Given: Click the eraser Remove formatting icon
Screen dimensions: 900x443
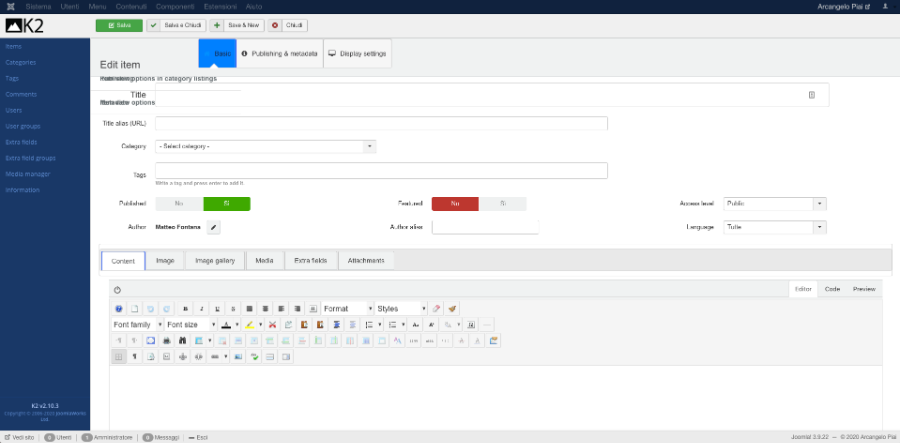Looking at the screenshot, I should coord(436,308).
